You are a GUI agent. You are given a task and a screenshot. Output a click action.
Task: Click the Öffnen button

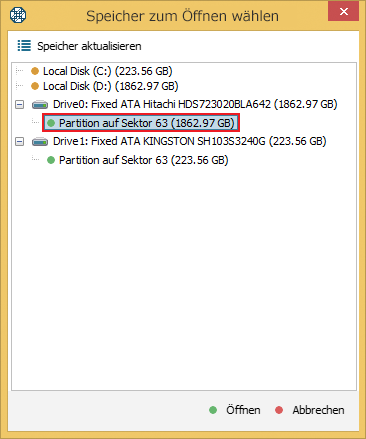coord(235,410)
